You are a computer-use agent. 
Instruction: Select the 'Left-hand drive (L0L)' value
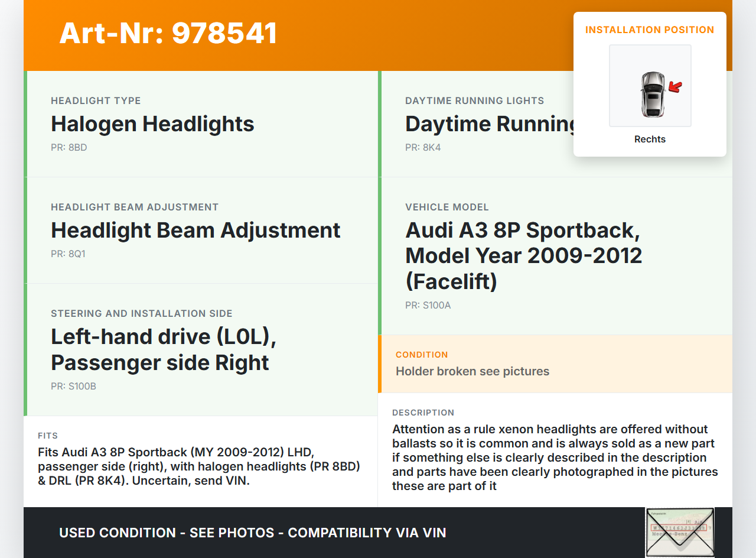(164, 349)
